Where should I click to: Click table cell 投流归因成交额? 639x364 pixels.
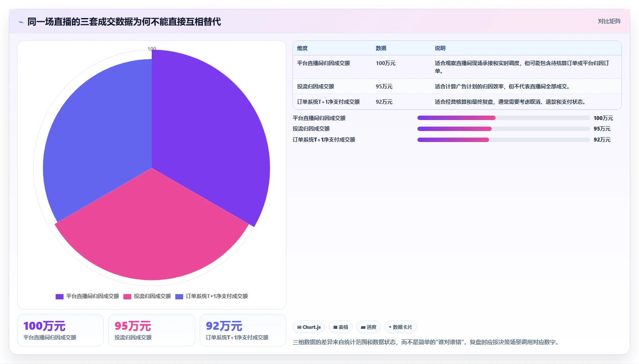315,86
